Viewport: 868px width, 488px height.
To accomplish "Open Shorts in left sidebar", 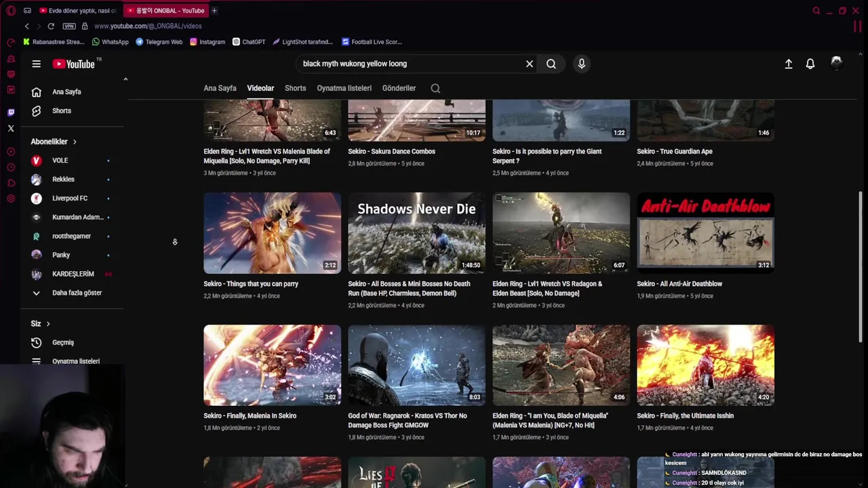I will pyautogui.click(x=71, y=110).
